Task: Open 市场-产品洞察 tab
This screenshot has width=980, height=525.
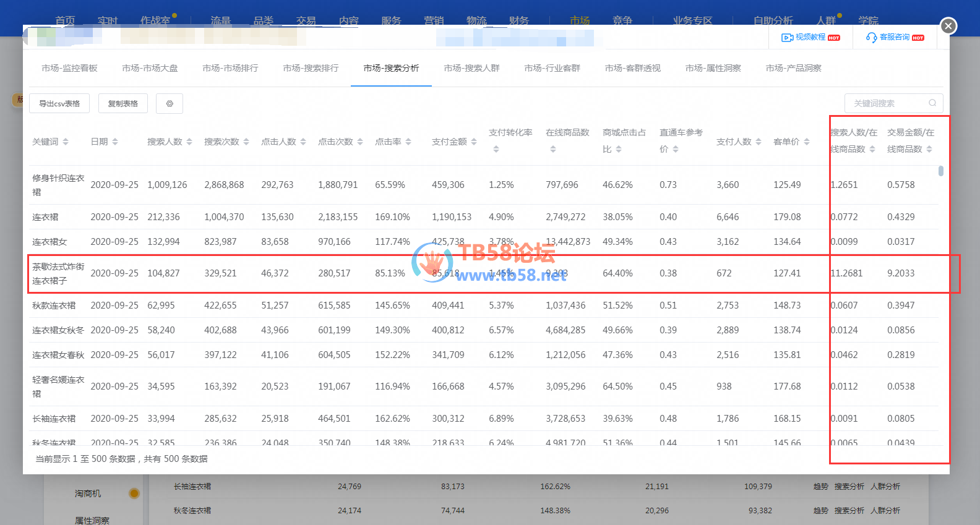Action: (x=793, y=68)
